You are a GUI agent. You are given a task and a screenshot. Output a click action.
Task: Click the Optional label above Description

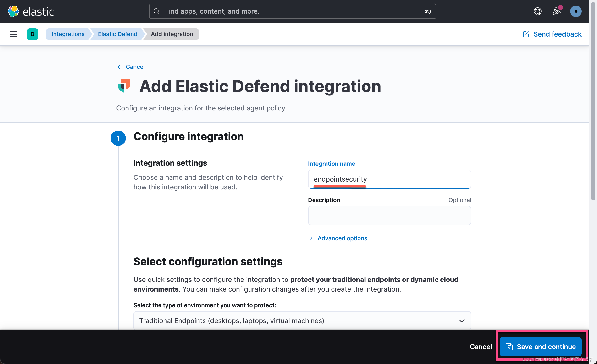pos(460,200)
